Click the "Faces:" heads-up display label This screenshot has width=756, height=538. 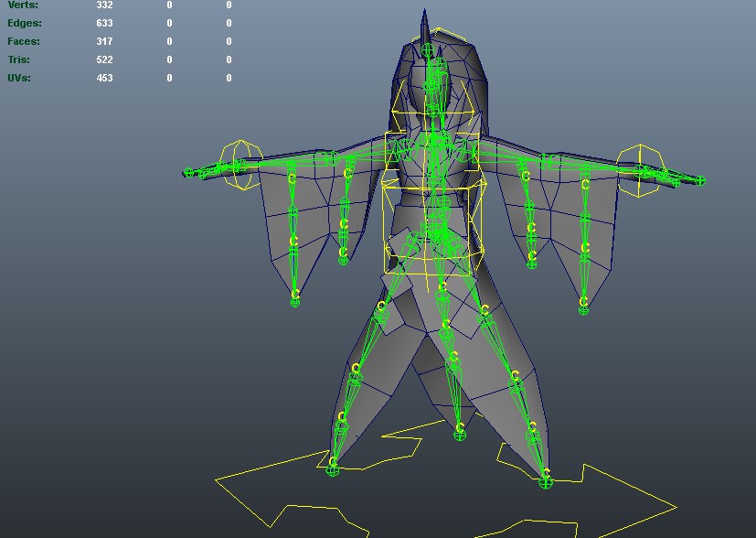click(x=24, y=41)
